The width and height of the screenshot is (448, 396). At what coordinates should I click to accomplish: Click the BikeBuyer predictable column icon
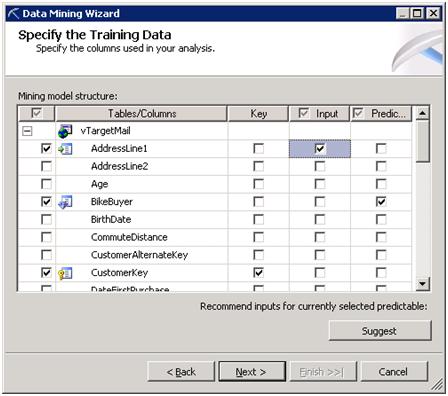(x=65, y=202)
